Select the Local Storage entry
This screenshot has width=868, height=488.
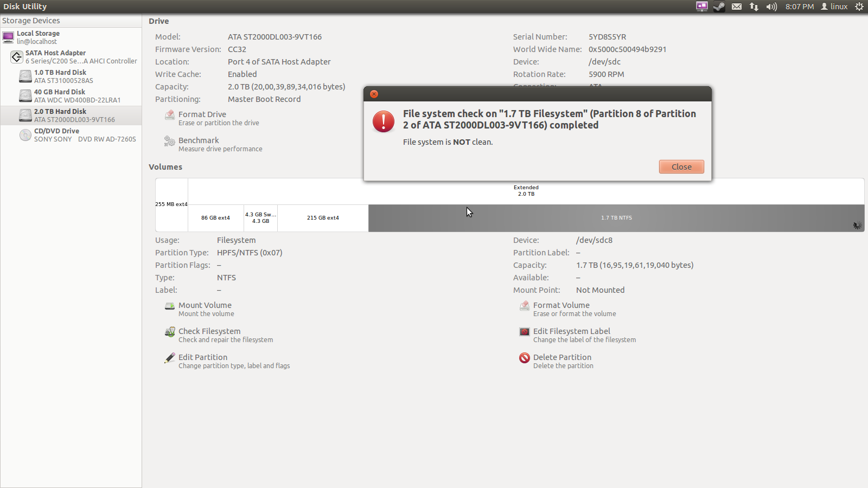pos(38,37)
